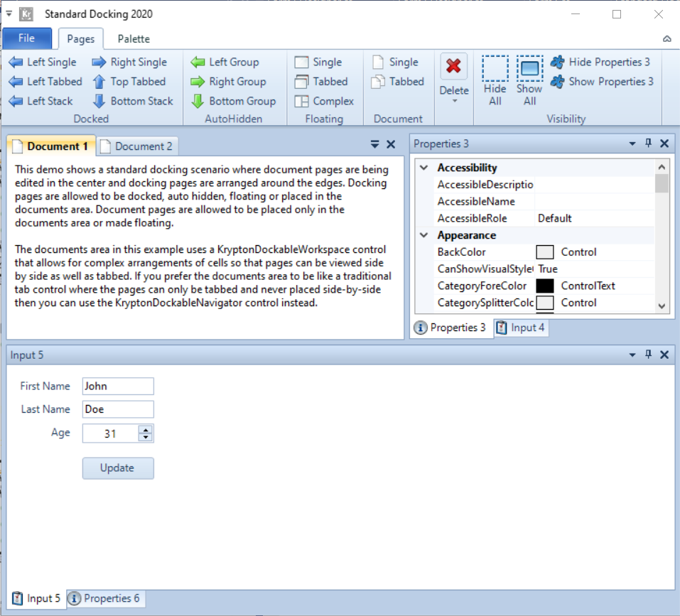Create a Single floating window

[x=318, y=62]
